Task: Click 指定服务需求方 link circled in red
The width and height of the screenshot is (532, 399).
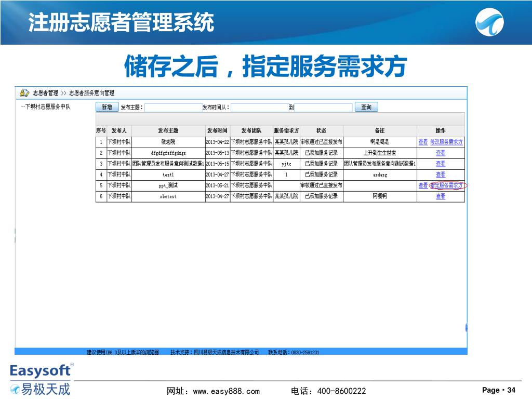Action: coord(446,185)
